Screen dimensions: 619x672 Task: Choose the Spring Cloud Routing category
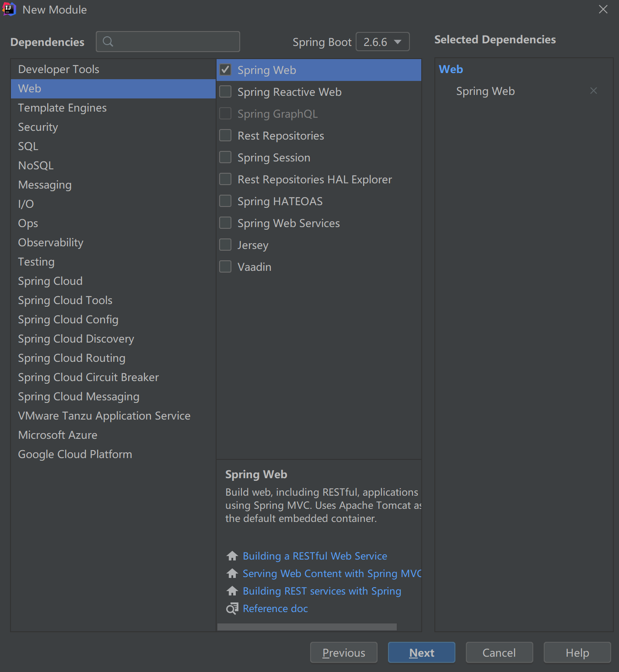pos(72,358)
